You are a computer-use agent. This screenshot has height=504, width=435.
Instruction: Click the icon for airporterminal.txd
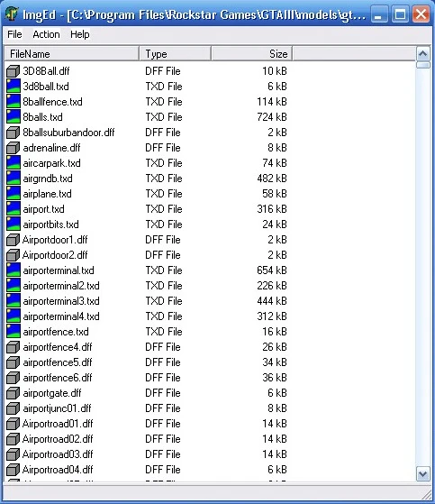(x=14, y=270)
